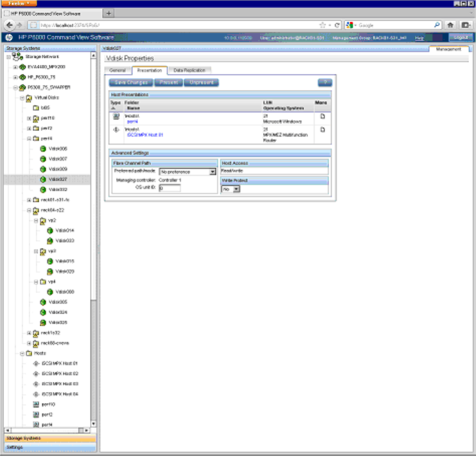Expand the perf10 virtual disk folder
The height and width of the screenshot is (457, 476).
pos(29,119)
